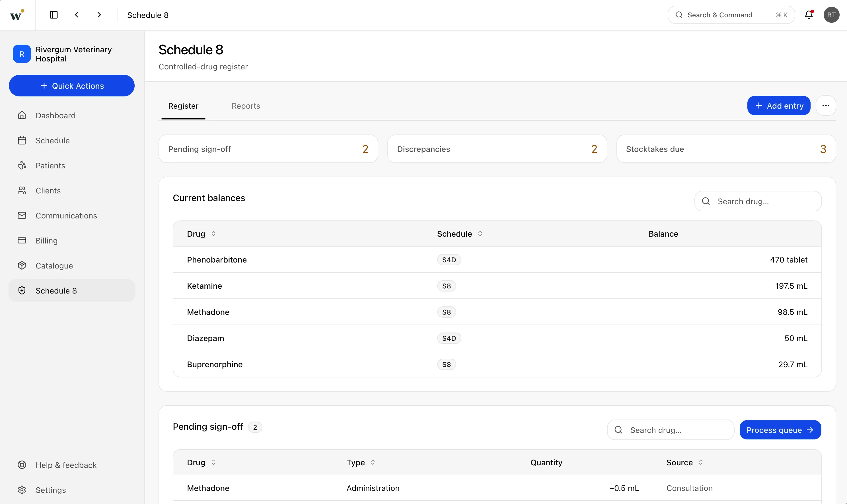Click the 29.7 mL balance value

[x=793, y=364]
